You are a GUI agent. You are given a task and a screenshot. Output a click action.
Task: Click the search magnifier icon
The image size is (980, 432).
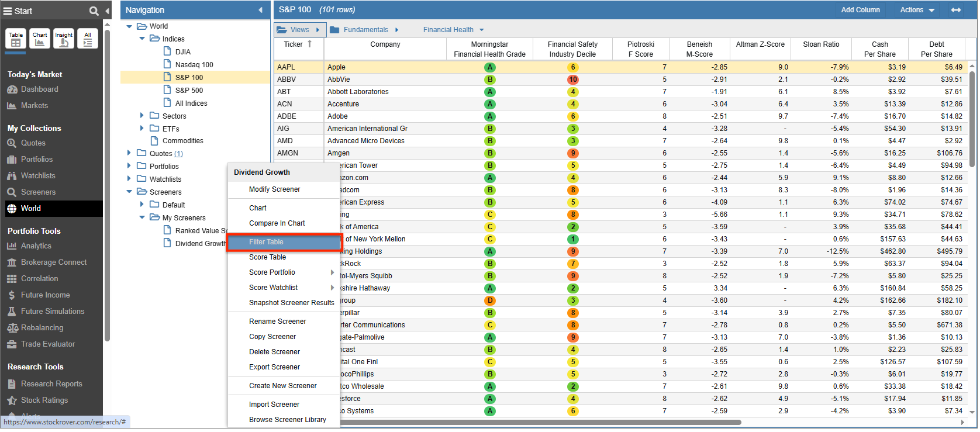(94, 11)
